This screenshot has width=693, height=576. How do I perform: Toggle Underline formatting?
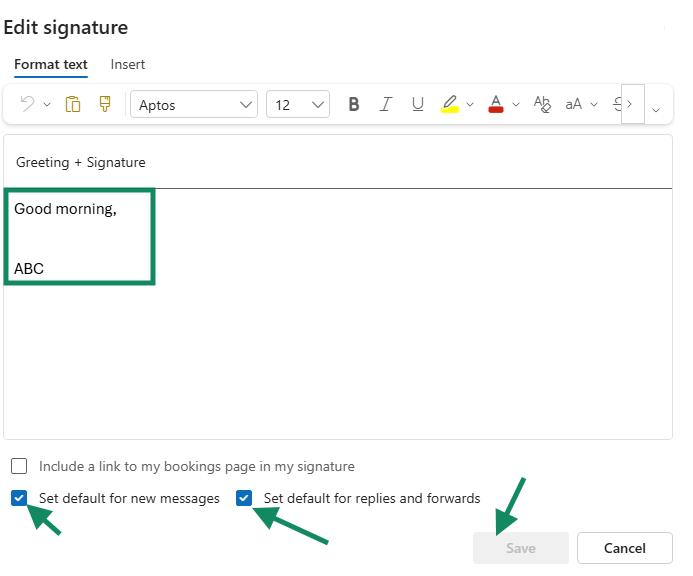click(418, 104)
